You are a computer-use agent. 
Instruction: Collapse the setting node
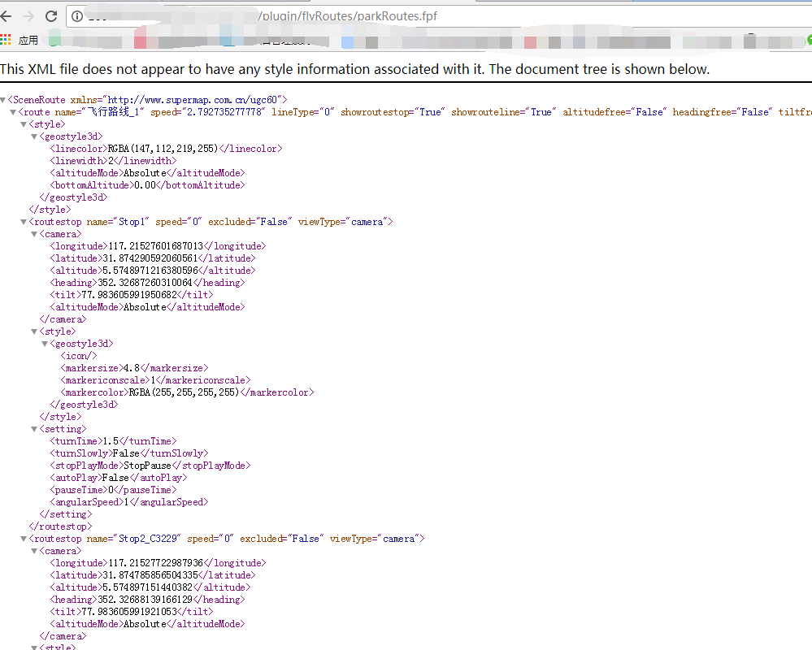click(34, 429)
